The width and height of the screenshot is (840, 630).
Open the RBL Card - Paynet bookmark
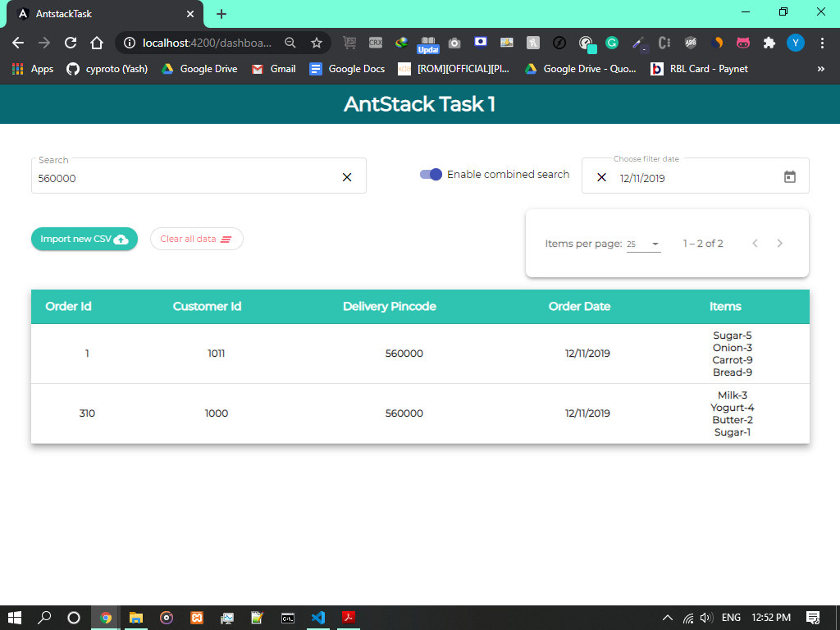(699, 69)
